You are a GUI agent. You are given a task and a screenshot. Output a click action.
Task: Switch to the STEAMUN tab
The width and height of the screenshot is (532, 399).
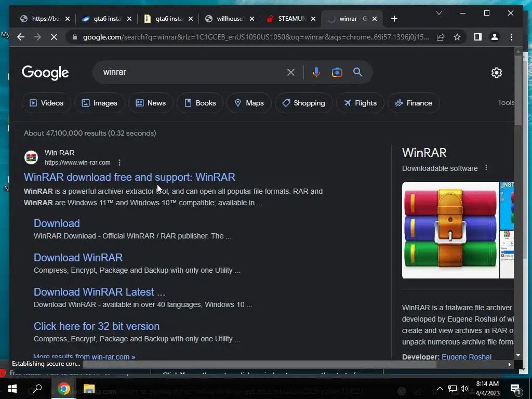point(290,19)
